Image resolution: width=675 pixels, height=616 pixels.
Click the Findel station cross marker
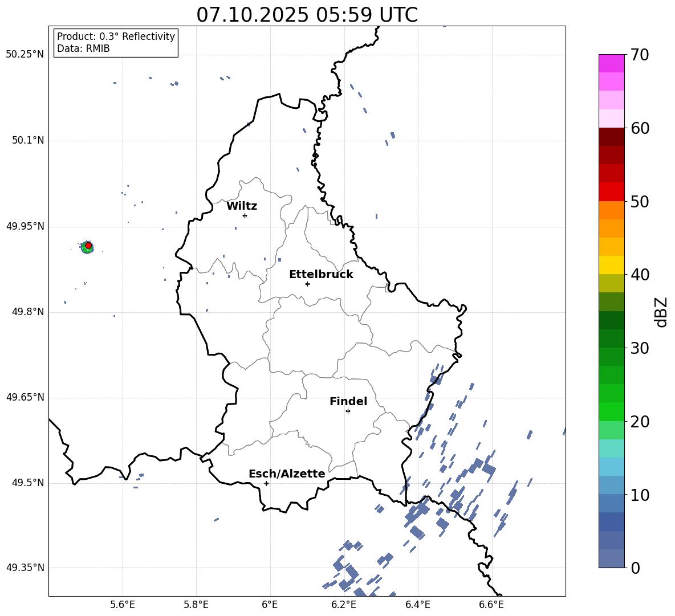click(x=348, y=411)
